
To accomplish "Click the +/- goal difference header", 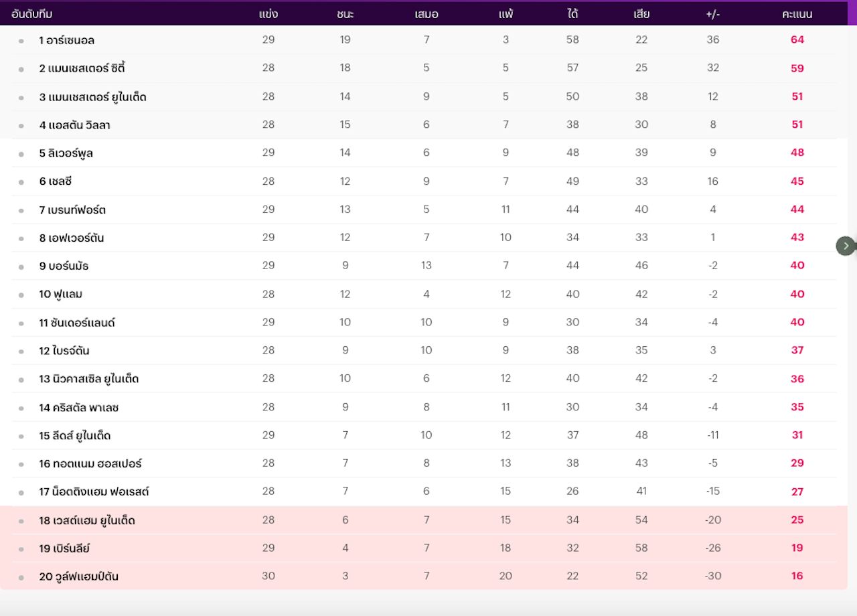I will tap(712, 14).
